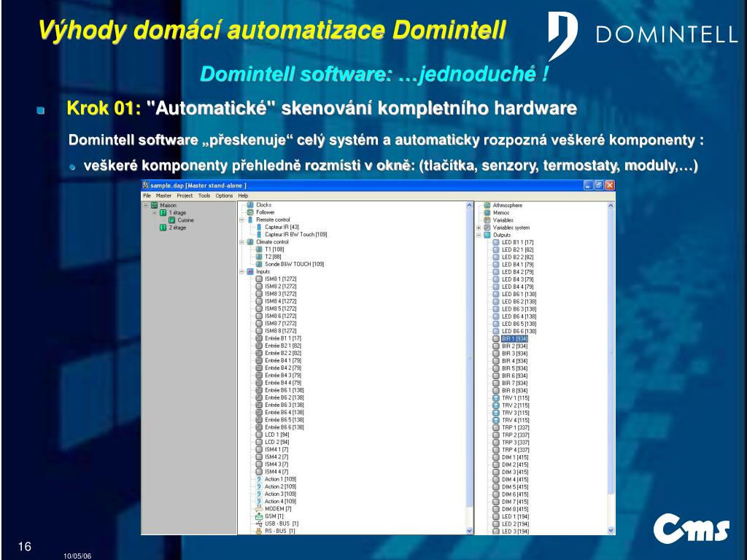Viewport: 747px width, 560px height.
Task: Close the sample.dap window
Action: click(610, 185)
